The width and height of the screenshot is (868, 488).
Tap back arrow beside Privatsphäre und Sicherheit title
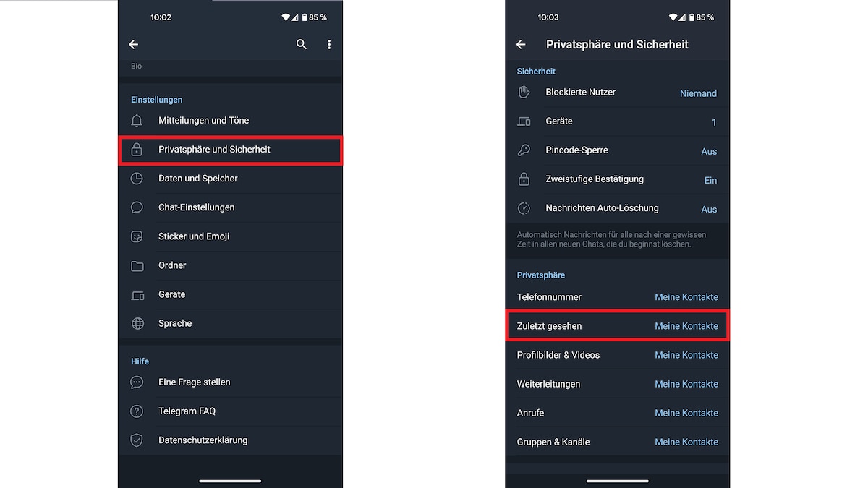[x=521, y=44]
